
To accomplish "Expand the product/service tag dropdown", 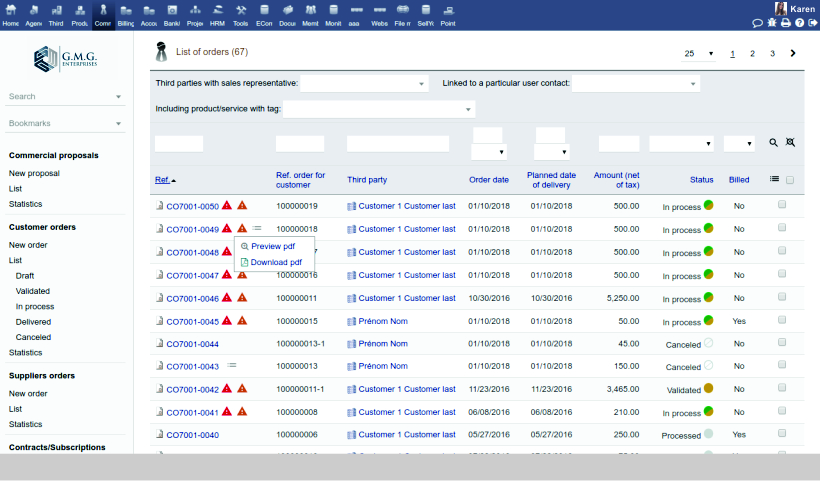I will [x=379, y=109].
